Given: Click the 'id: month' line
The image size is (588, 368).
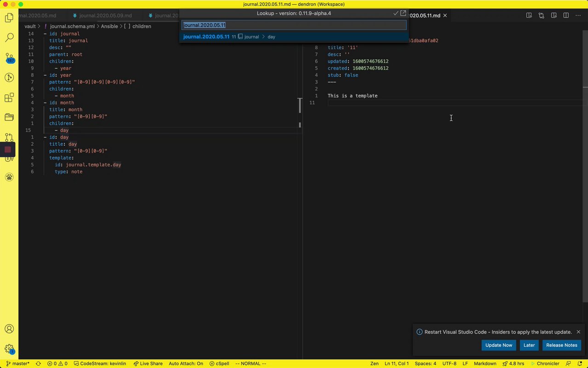Looking at the screenshot, I should point(61,103).
